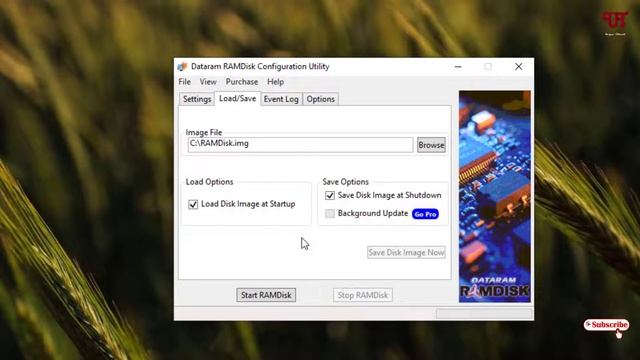Image resolution: width=640 pixels, height=360 pixels.
Task: Close the RAMDisk Configuration Utility window
Action: 518,67
